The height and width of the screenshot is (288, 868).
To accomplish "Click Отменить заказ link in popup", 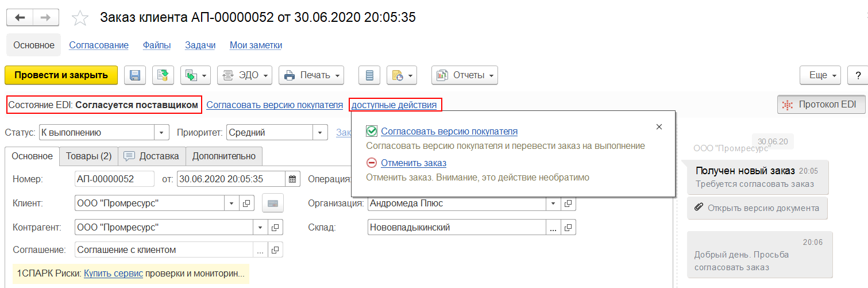I will [414, 163].
